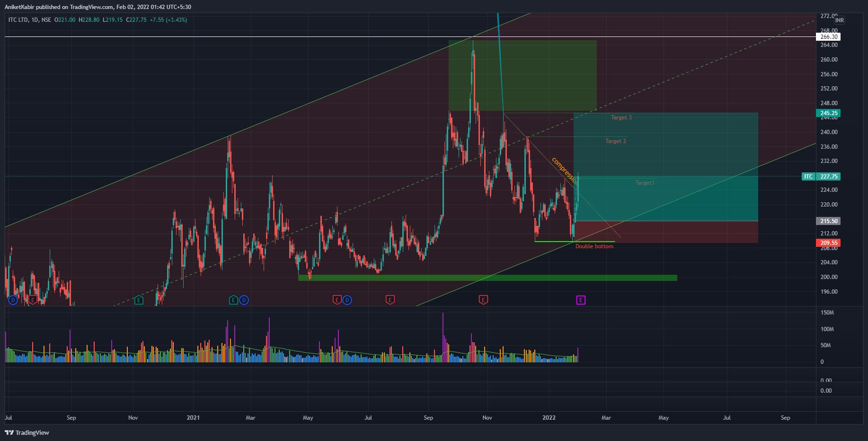Click the olive green rectangle around the October peak
Viewport: 868px width, 441px height.
tap(523, 76)
